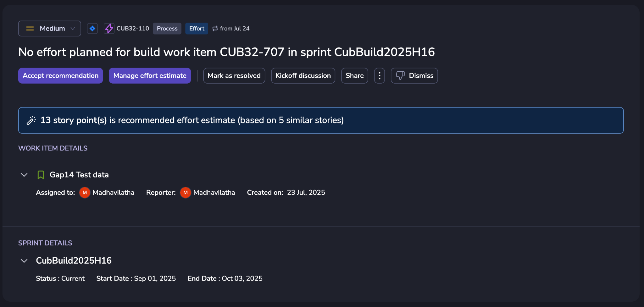
Task: Click Manage effort estimate button
Action: point(150,76)
